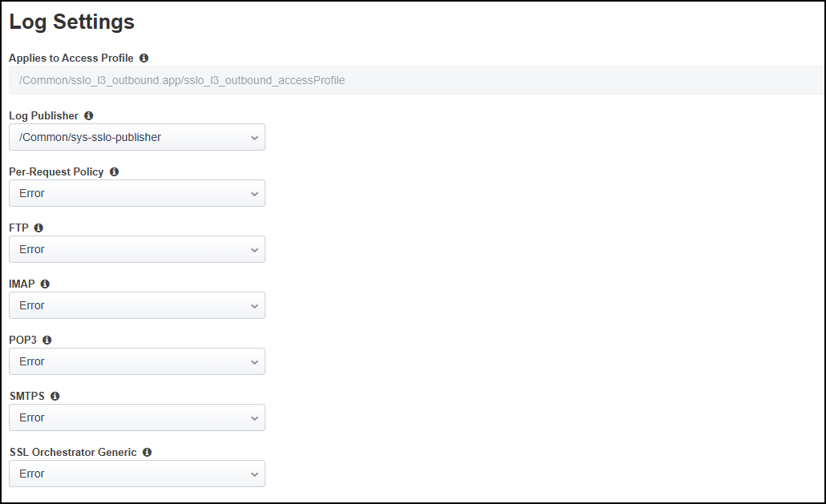Viewport: 826px width, 504px height.
Task: Click the Per-Request Policy label
Action: point(56,172)
